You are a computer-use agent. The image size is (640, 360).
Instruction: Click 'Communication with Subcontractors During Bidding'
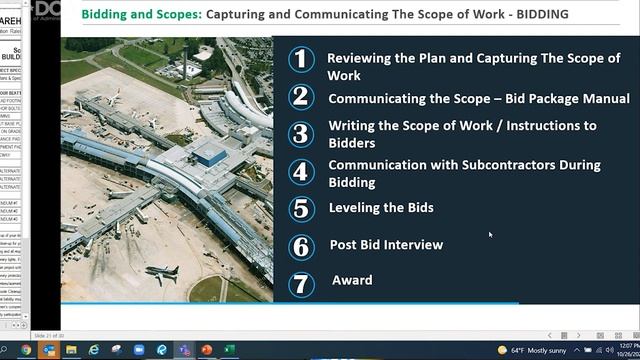point(464,173)
